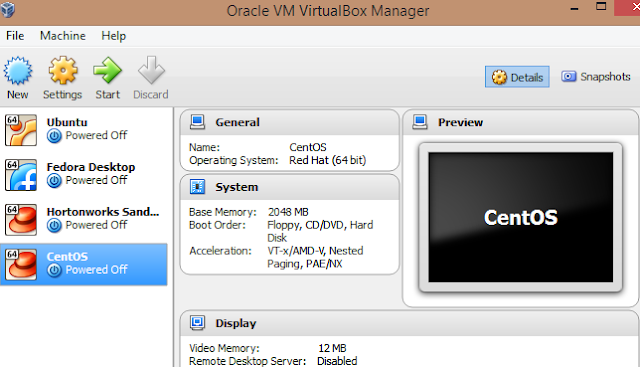Click the 12 MB video memory value
This screenshot has width=640, height=367.
click(x=332, y=348)
